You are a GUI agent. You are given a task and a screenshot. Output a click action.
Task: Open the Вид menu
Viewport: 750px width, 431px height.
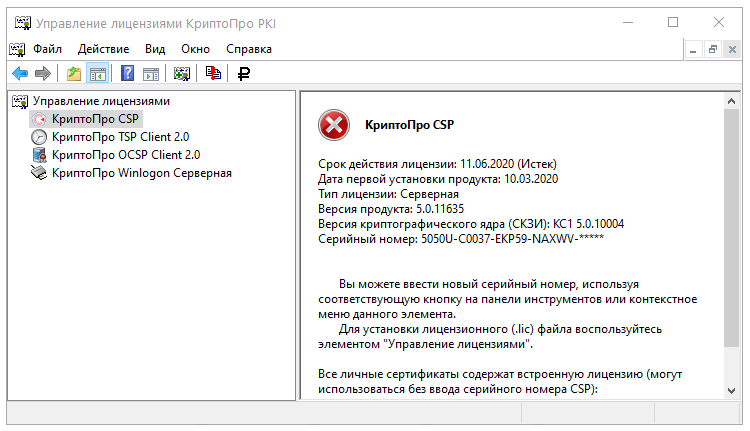(155, 48)
